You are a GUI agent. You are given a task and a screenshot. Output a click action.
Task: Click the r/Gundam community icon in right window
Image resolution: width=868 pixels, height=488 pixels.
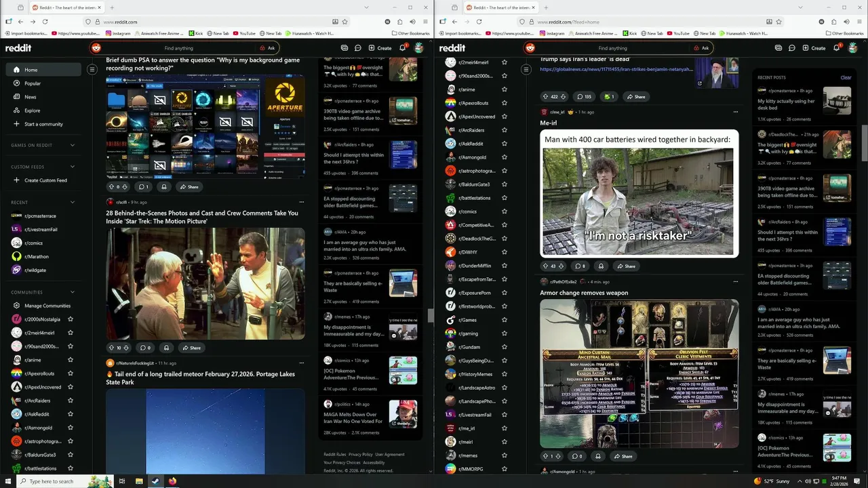pyautogui.click(x=450, y=347)
